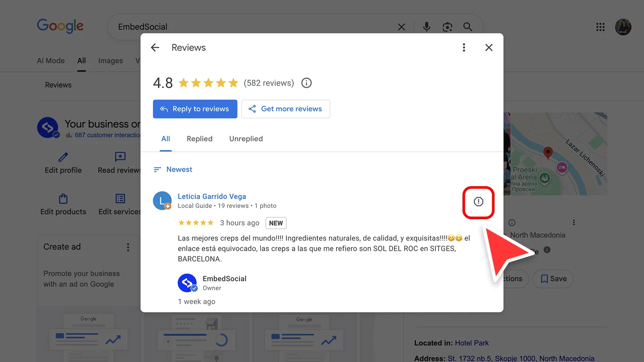This screenshot has width=644, height=362.
Task: Open the Reviews dialog overflow menu
Action: 464,47
